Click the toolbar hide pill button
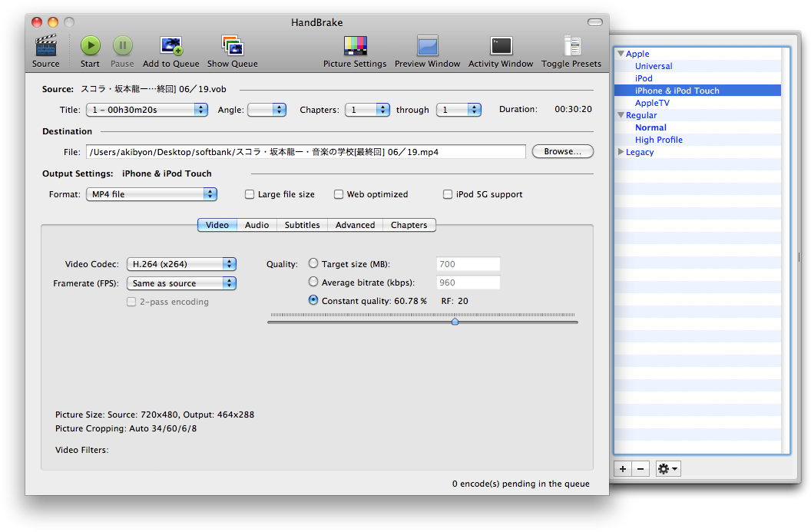The height and width of the screenshot is (532, 811). pos(594,22)
